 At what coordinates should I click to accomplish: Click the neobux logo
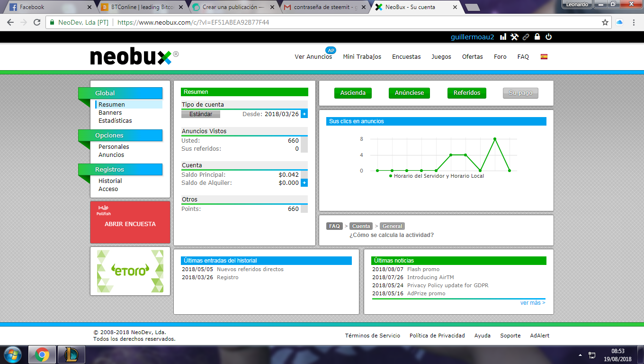pyautogui.click(x=134, y=57)
